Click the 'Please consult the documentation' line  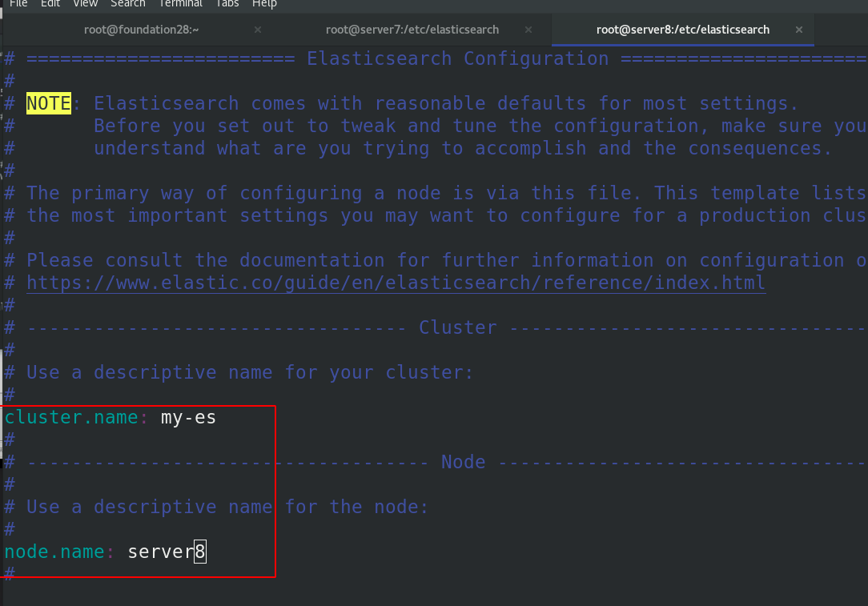coord(447,261)
